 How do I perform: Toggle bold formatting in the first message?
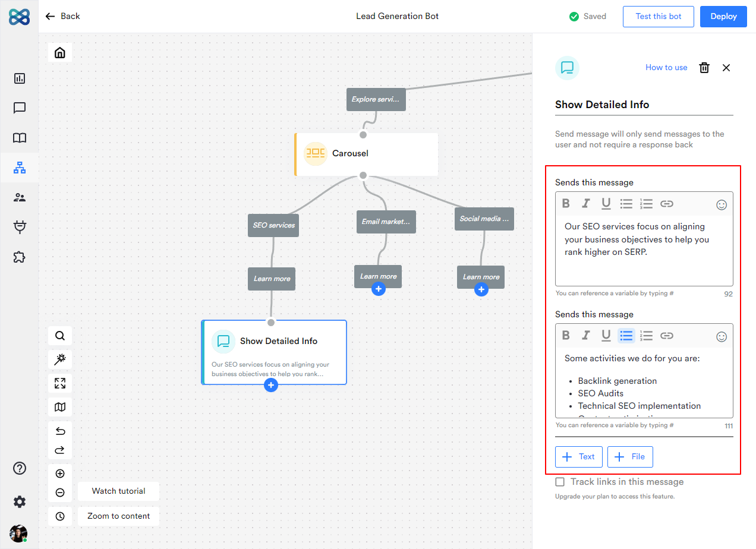tap(565, 203)
